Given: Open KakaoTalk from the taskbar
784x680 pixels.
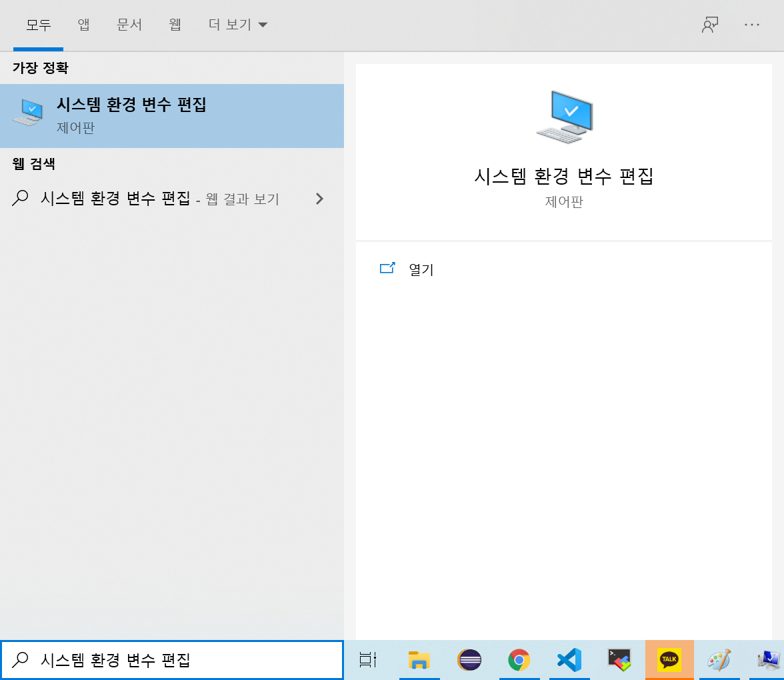Looking at the screenshot, I should (x=669, y=659).
